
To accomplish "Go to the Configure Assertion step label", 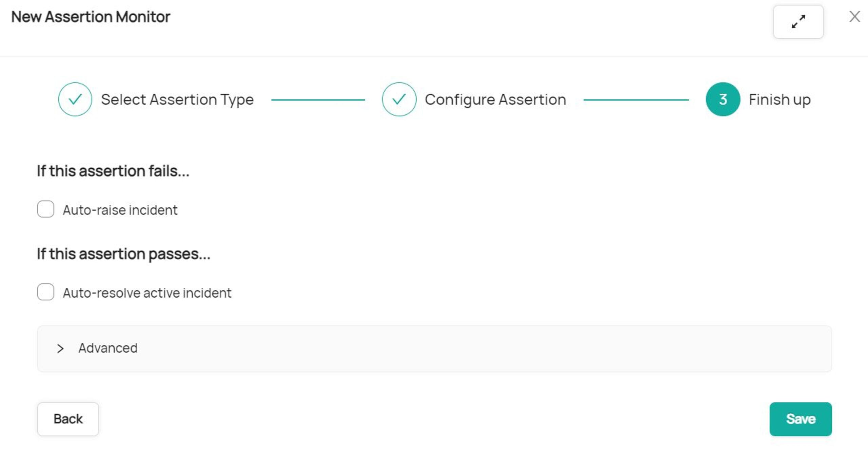I will tap(495, 100).
